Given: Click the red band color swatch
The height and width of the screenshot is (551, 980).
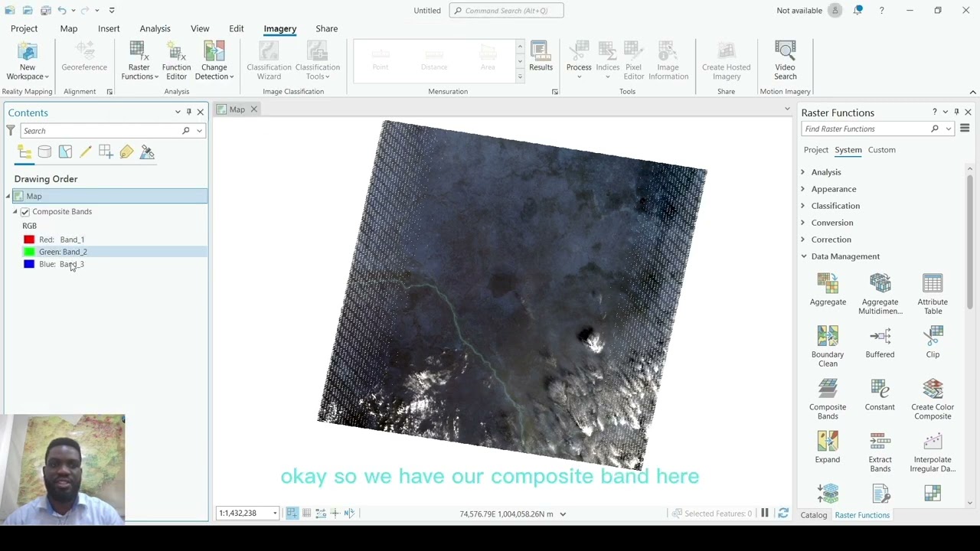Looking at the screenshot, I should click(29, 240).
